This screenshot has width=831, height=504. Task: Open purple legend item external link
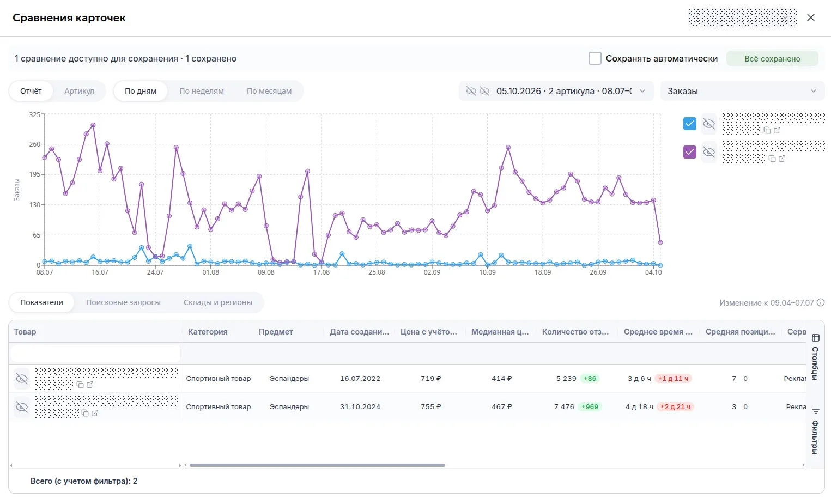click(782, 159)
